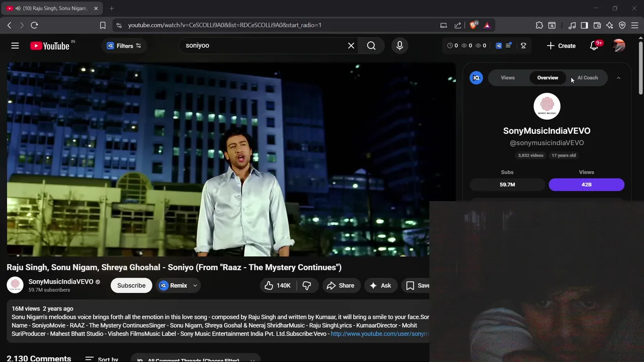Open the tab search extension icon
The width and height of the screenshot is (644, 362).
[x=552, y=25]
